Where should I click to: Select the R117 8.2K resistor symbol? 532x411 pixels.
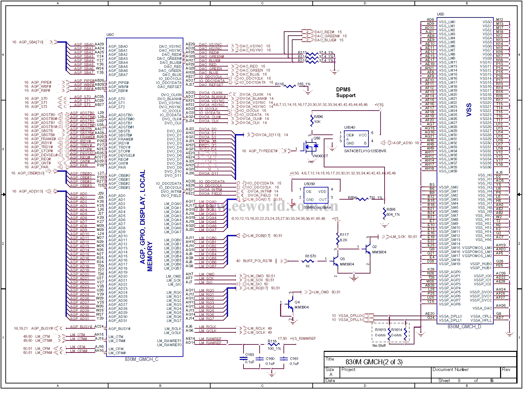[338, 238]
